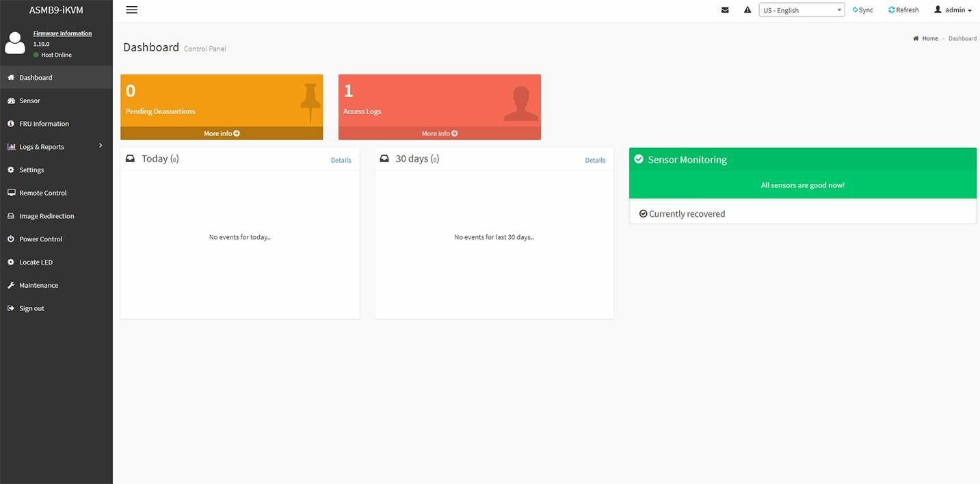Click the hamburger menu toggle icon
The width and height of the screenshot is (980, 484).
click(x=132, y=10)
